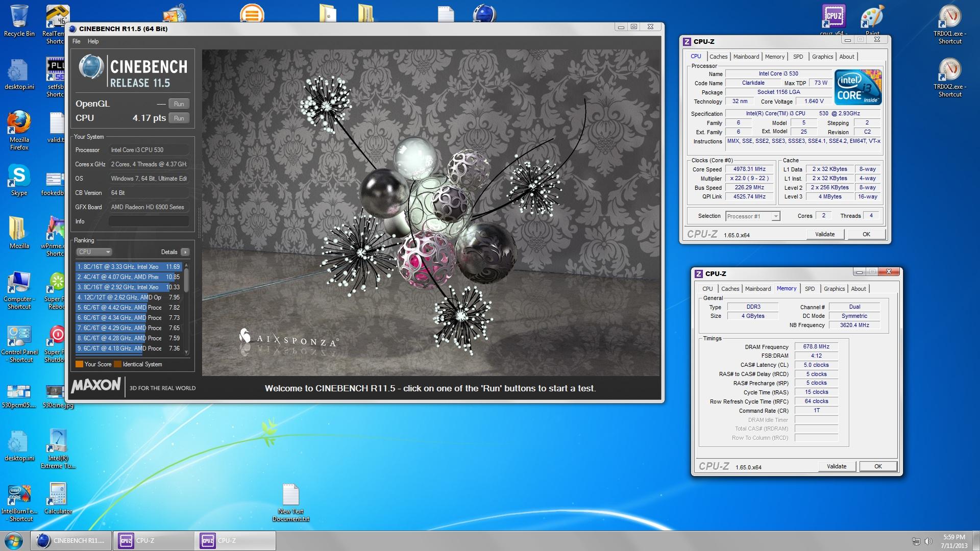This screenshot has width=980, height=551.
Task: Click the DRAM Frequency 678.8 MHz value
Action: click(x=816, y=347)
